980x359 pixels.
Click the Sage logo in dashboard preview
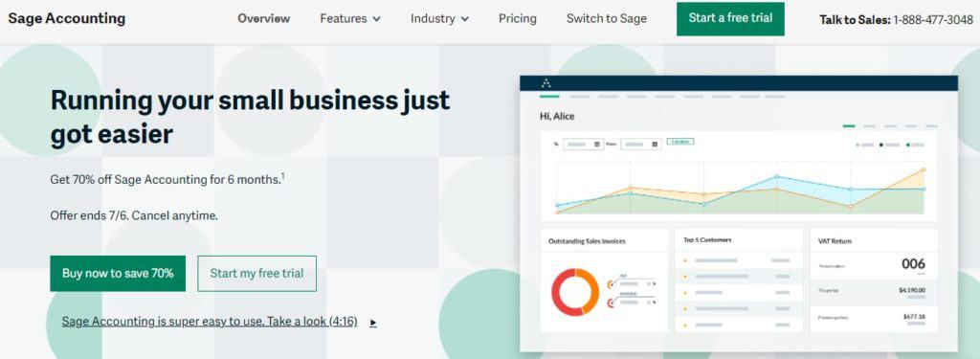pyautogui.click(x=546, y=83)
